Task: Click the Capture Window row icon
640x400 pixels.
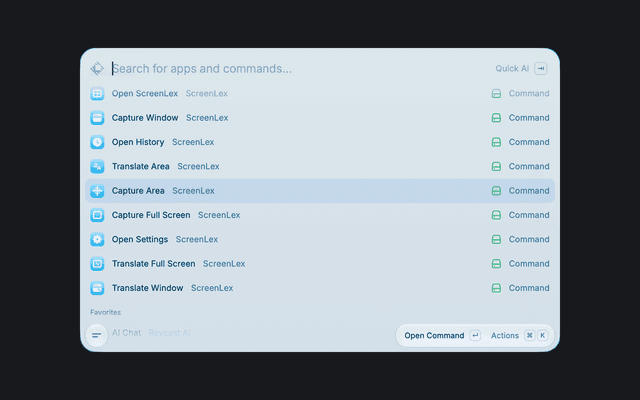Action: point(97,118)
